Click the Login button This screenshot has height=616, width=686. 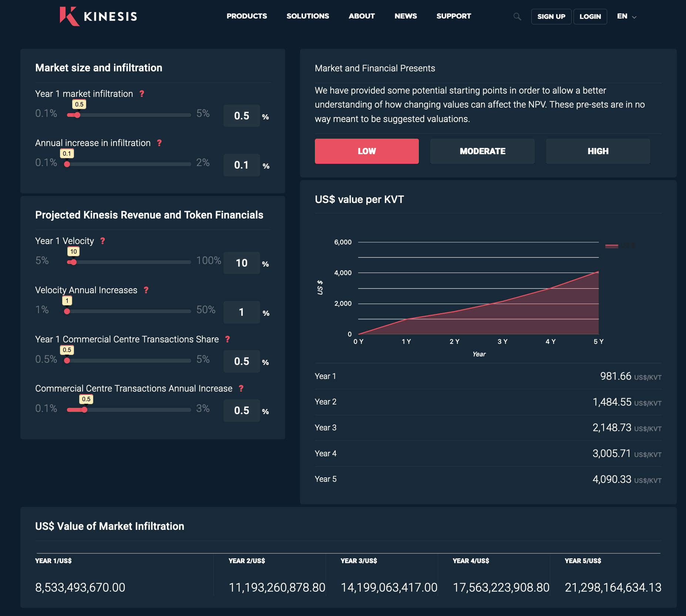(590, 17)
